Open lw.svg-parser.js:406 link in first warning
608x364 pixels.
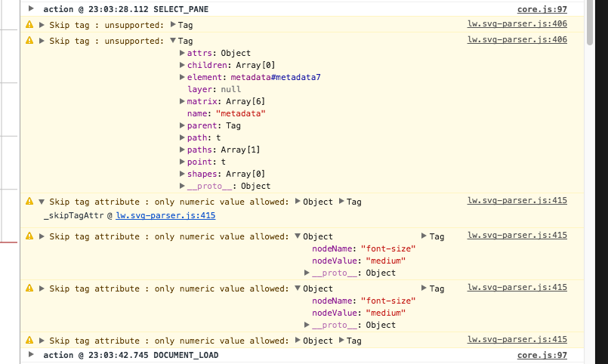pyautogui.click(x=517, y=25)
